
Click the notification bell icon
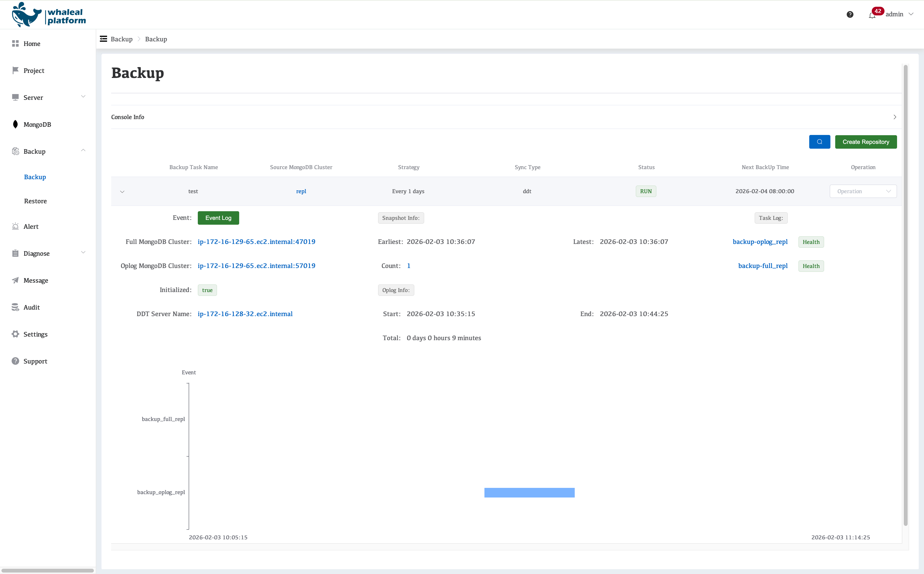[x=872, y=15]
